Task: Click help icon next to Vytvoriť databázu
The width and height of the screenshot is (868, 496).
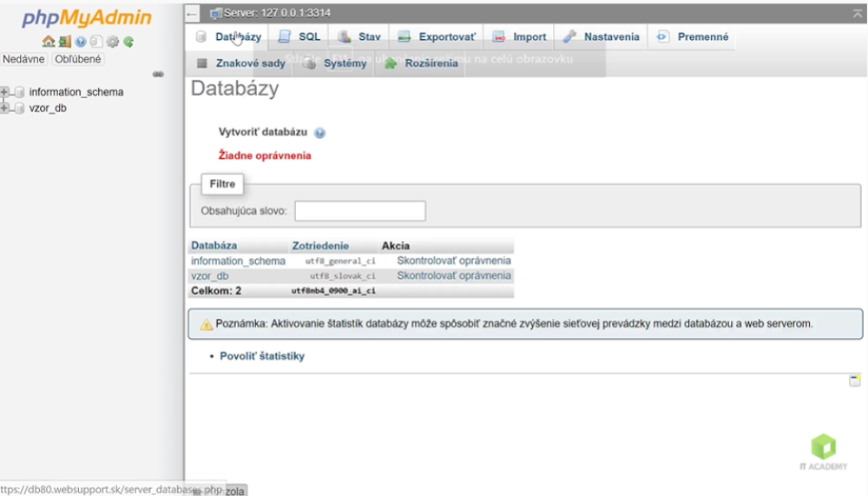Action: coord(319,133)
